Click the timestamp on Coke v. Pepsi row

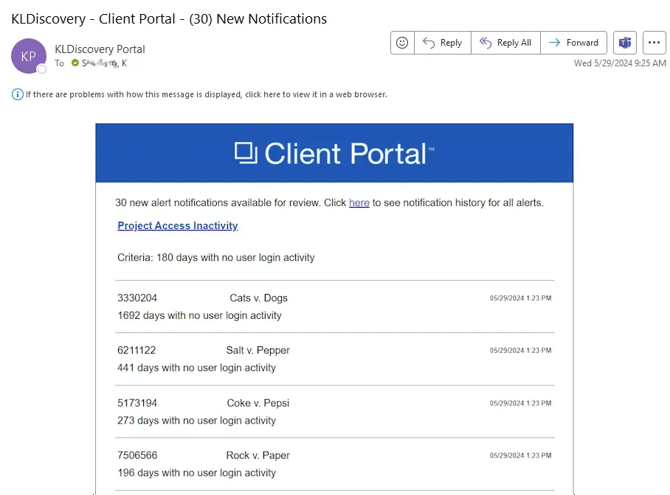[520, 403]
